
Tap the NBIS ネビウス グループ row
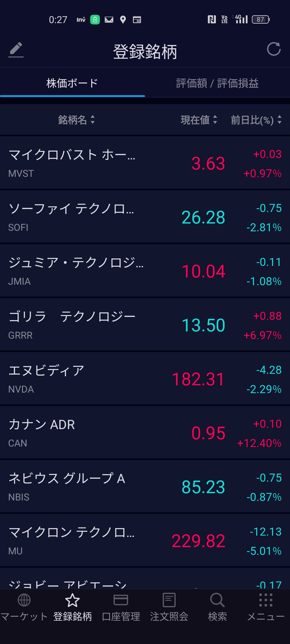[145, 486]
